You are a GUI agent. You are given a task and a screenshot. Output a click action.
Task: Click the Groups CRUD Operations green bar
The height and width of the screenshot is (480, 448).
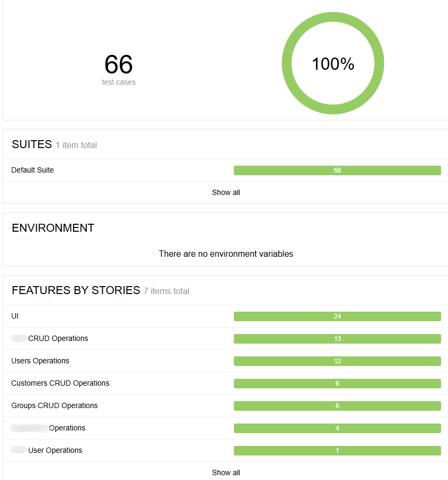pos(337,406)
